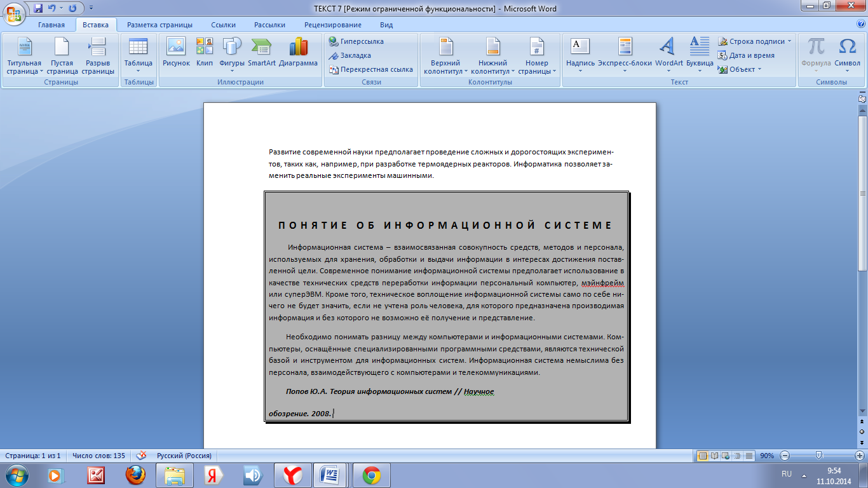Expand the Объект object dropdown arrow

pyautogui.click(x=759, y=69)
